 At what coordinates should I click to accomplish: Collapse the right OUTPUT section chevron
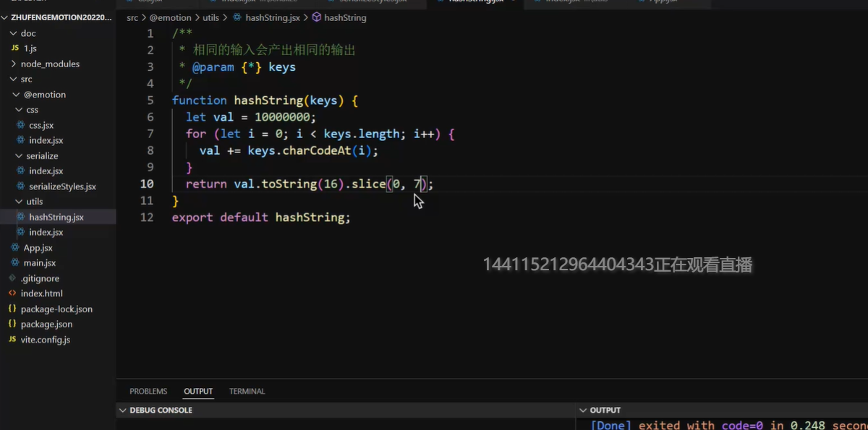click(x=582, y=410)
